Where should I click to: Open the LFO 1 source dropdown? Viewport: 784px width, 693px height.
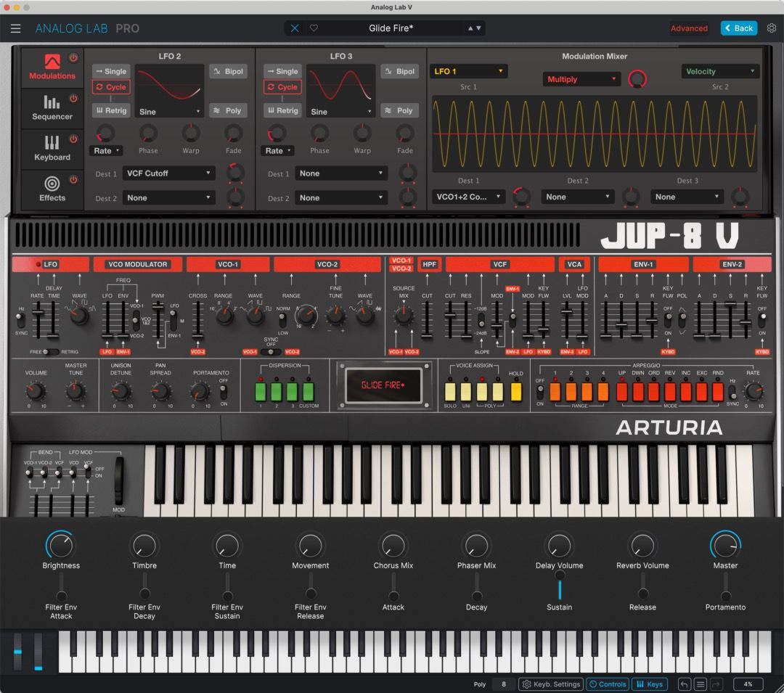468,71
